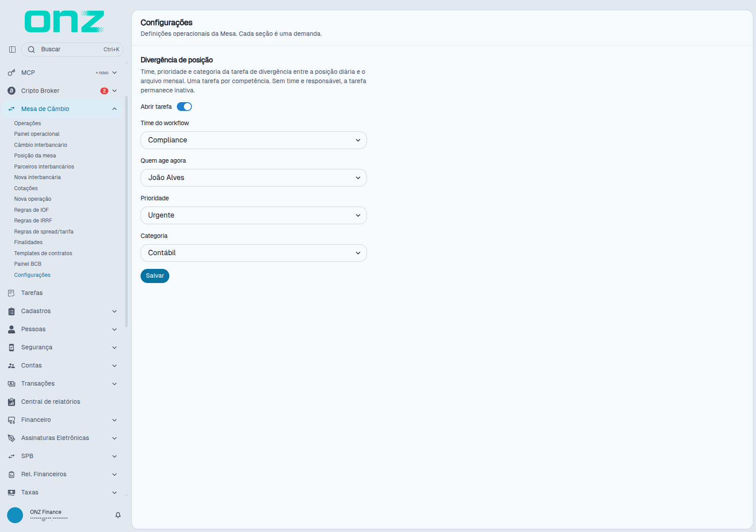This screenshot has width=756, height=532.
Task: Click the Pessoas person icon
Action: (11, 329)
